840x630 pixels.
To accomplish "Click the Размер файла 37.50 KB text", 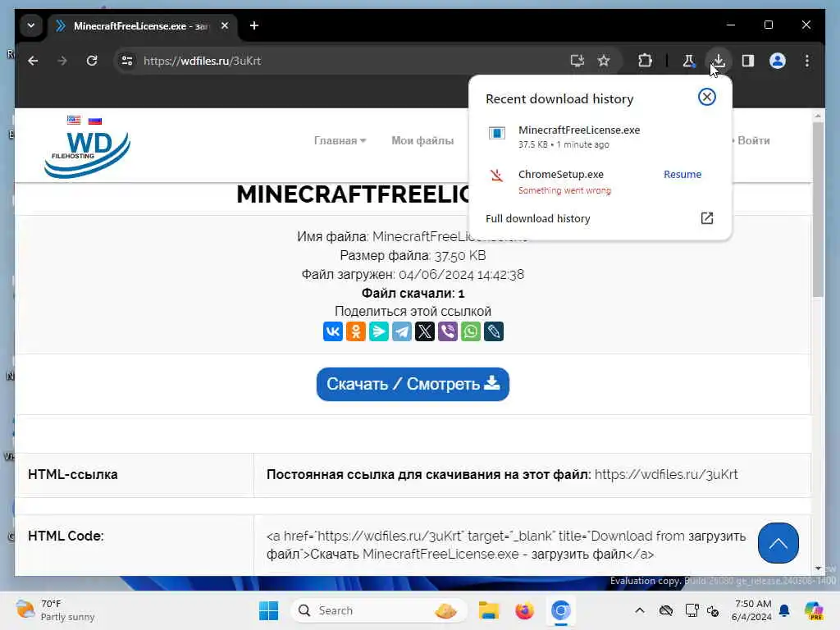I will click(413, 256).
